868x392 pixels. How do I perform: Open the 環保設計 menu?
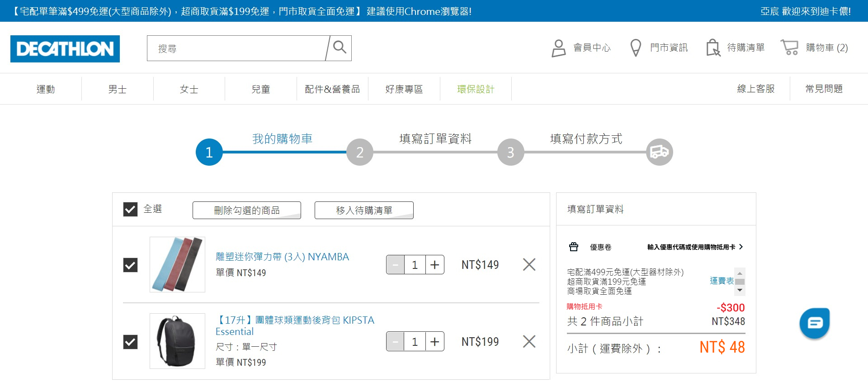[x=476, y=89]
